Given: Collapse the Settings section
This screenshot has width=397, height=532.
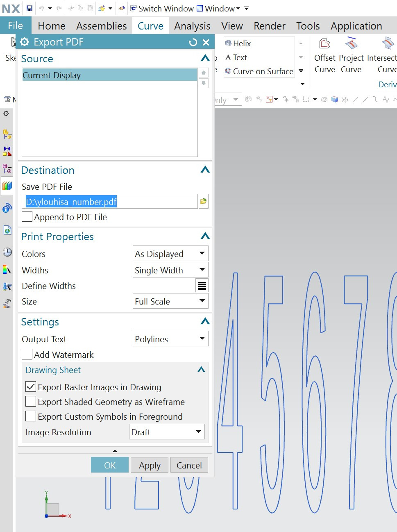Looking at the screenshot, I should coord(205,321).
